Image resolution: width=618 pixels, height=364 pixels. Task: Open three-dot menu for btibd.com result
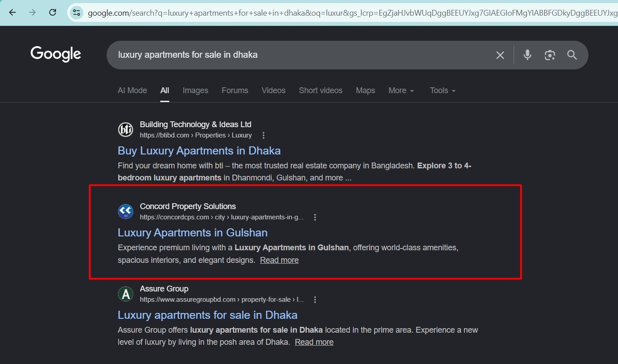[263, 135]
